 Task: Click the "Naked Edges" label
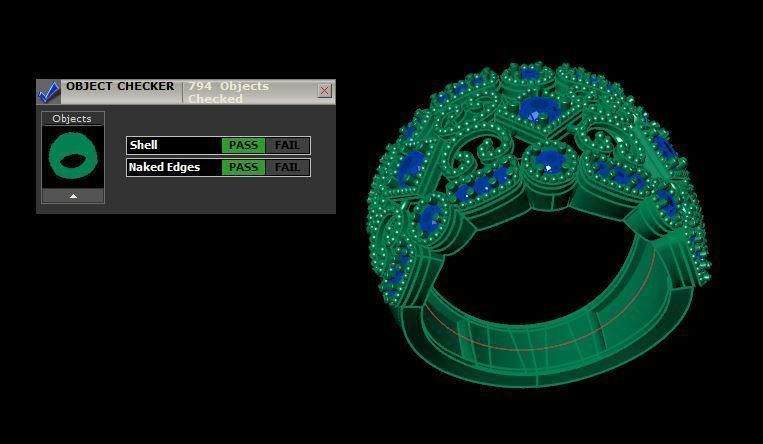pyautogui.click(x=164, y=167)
